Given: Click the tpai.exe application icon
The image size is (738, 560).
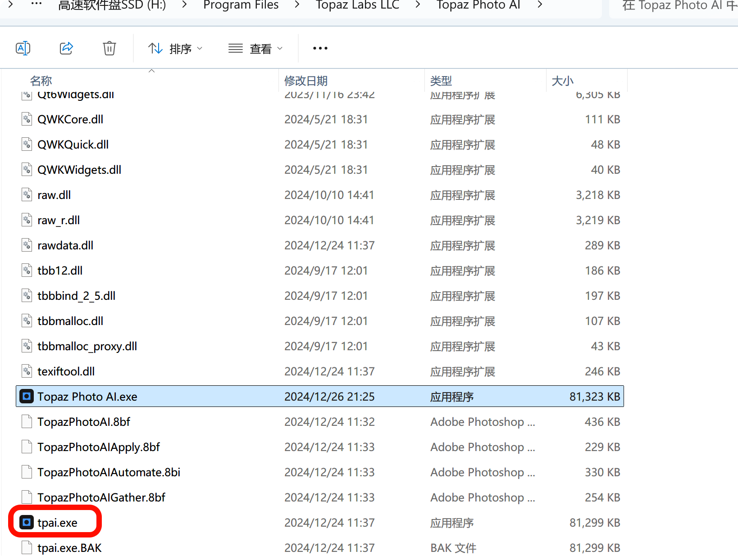Looking at the screenshot, I should pyautogui.click(x=27, y=523).
